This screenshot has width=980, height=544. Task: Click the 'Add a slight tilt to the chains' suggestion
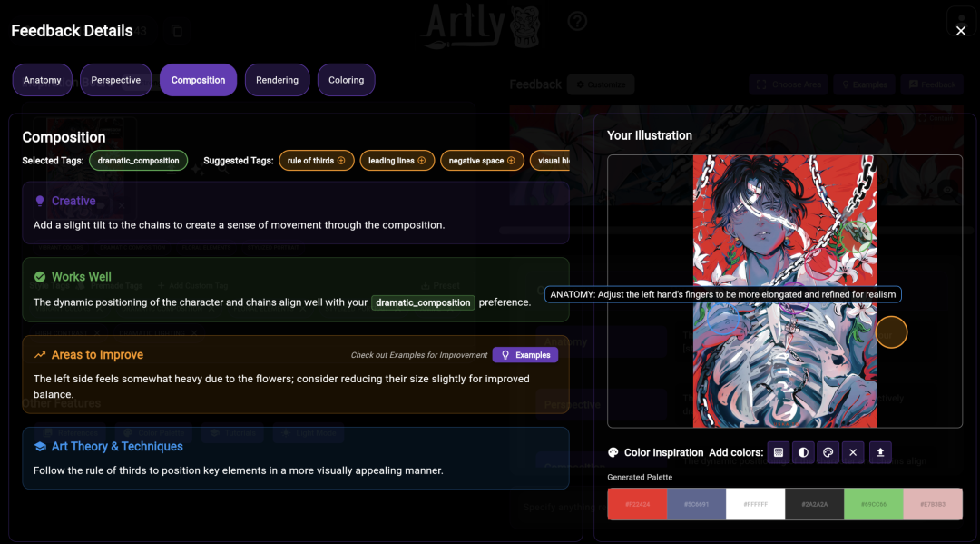pyautogui.click(x=239, y=225)
